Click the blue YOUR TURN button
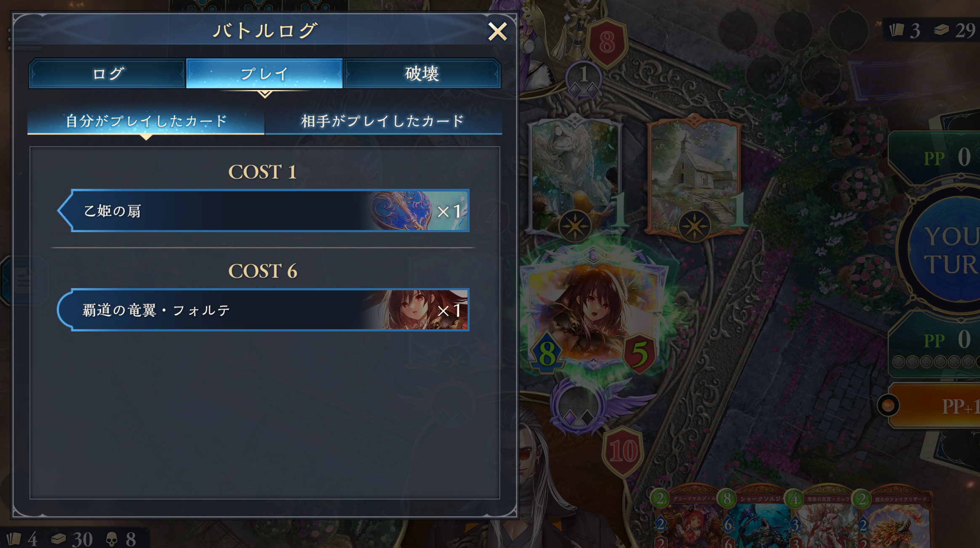Viewport: 980px width, 548px height. (945, 250)
